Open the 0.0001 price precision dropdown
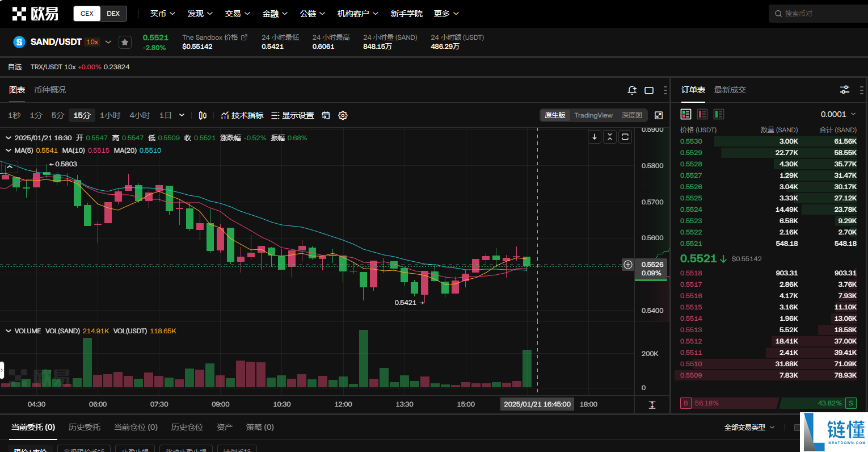Viewport: 868px width, 452px height. coord(838,114)
